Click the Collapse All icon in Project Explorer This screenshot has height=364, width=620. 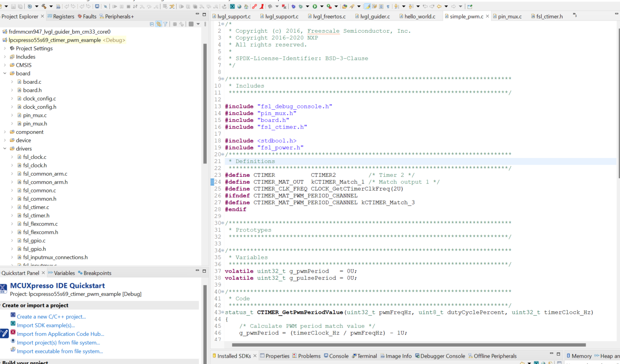[x=152, y=24]
